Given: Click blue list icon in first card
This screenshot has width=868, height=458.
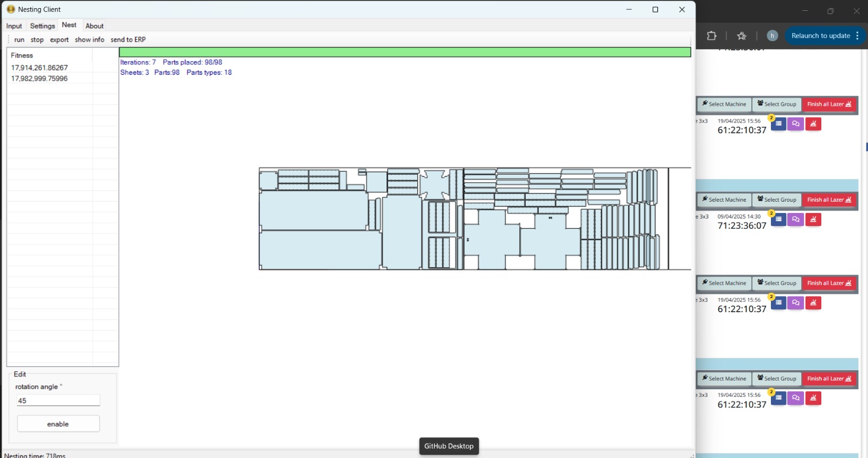Looking at the screenshot, I should pyautogui.click(x=778, y=124).
